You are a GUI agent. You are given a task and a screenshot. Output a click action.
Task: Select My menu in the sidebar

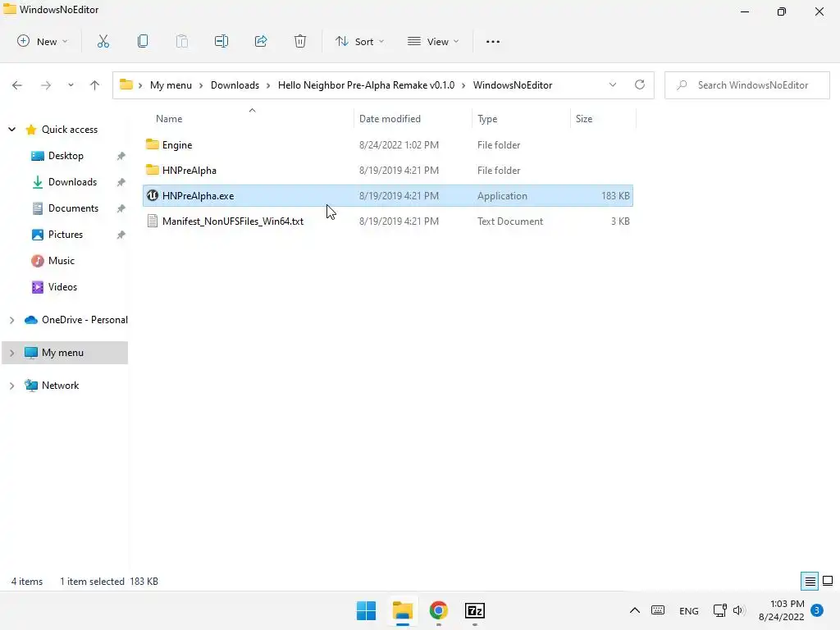click(x=62, y=353)
